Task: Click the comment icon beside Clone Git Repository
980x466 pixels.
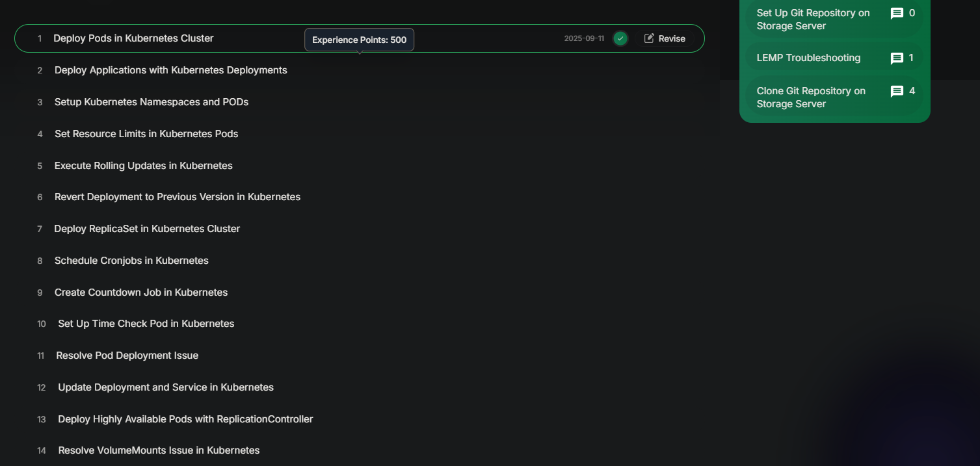Action: click(x=897, y=91)
